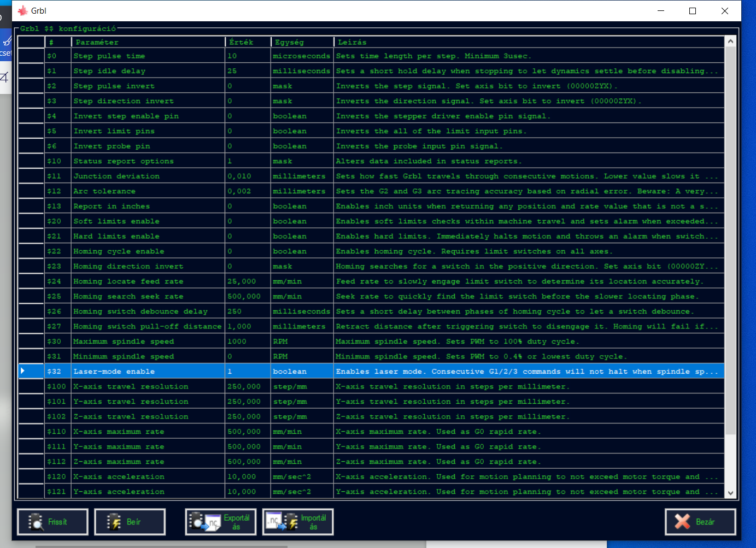
Task: Click the Bezár close button
Action: click(700, 522)
